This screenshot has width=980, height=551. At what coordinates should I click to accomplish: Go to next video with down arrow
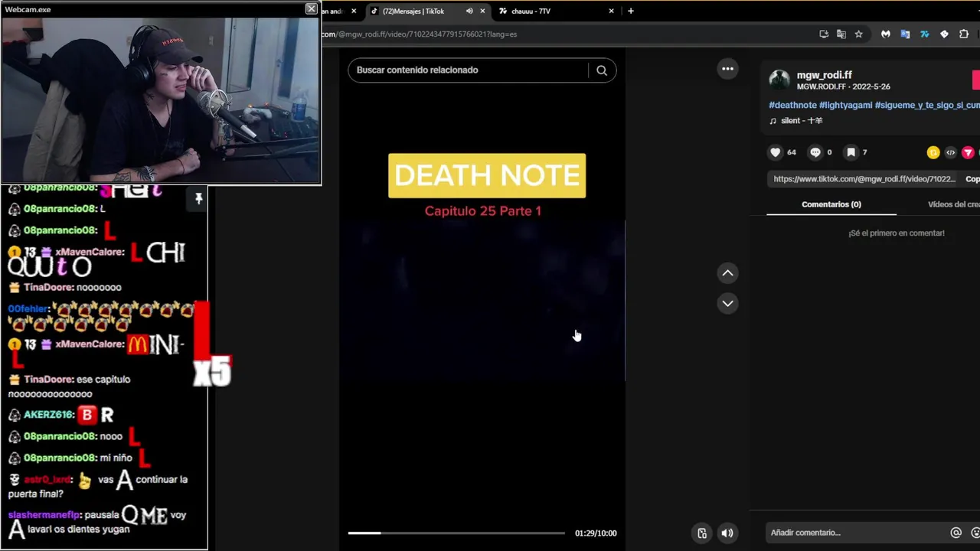coord(727,304)
